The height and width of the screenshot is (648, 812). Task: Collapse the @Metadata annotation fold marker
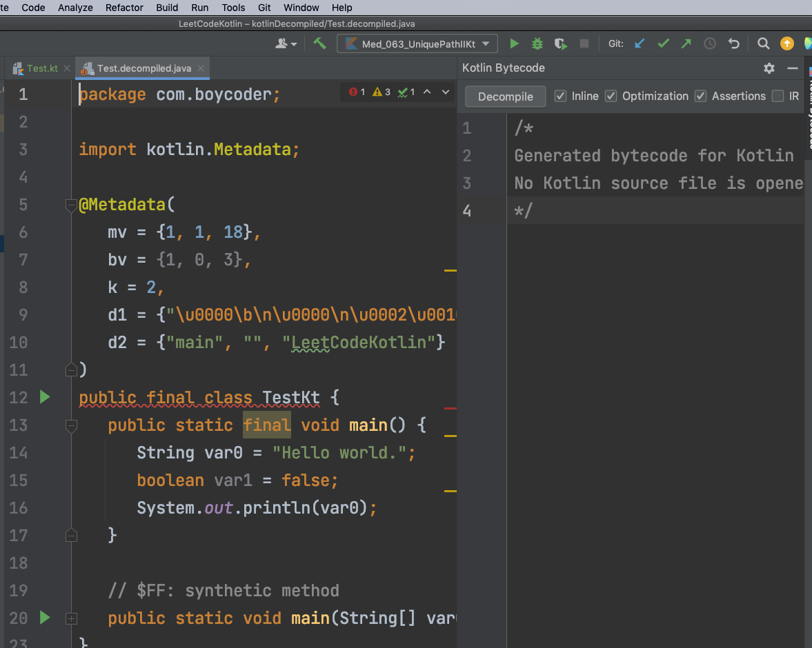point(70,205)
